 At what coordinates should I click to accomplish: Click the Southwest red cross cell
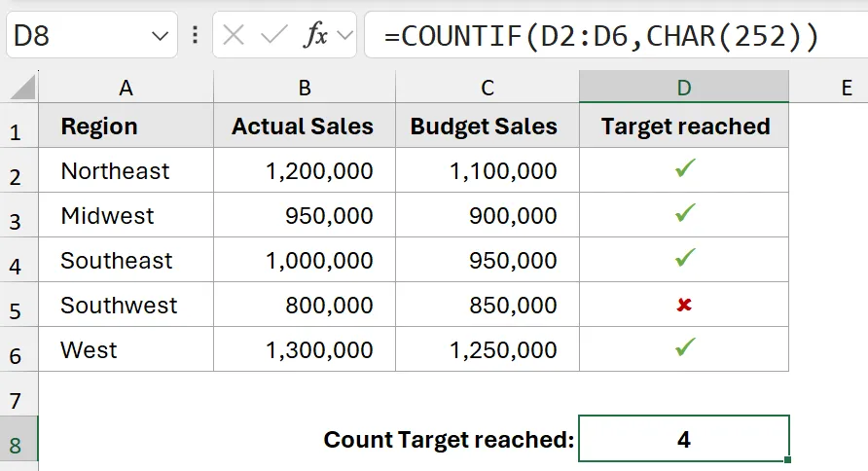coord(684,305)
